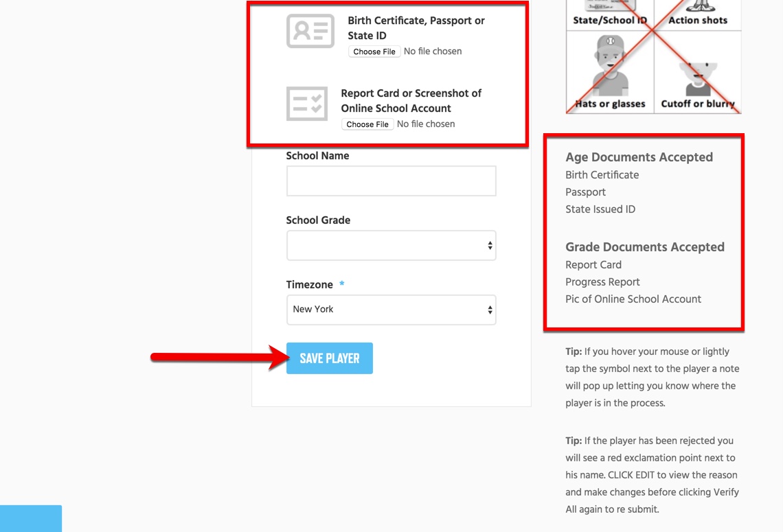Image resolution: width=783 pixels, height=532 pixels.
Task: Click the School Name text field
Action: (x=391, y=181)
